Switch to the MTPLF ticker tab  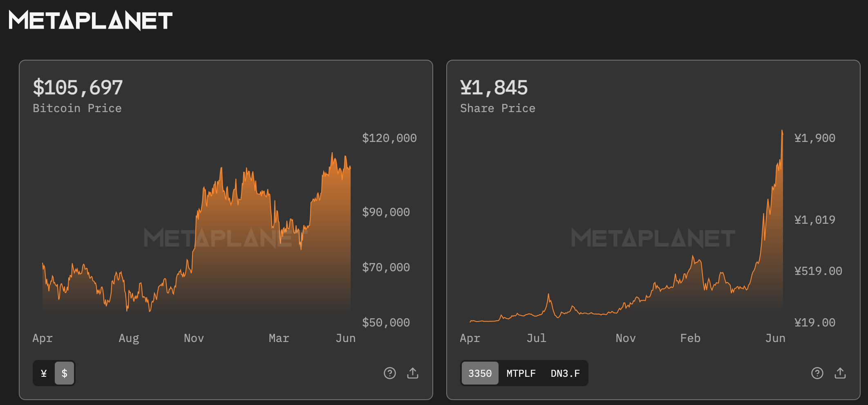point(521,373)
